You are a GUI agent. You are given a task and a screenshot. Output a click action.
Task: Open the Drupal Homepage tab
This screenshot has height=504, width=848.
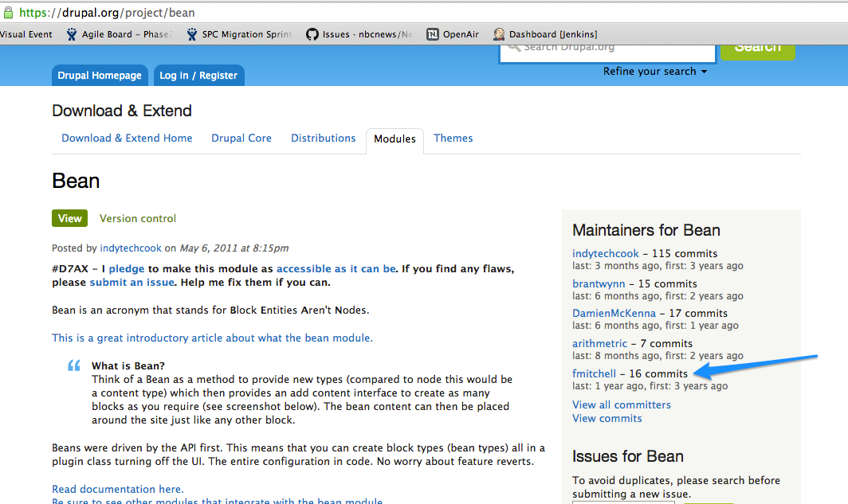click(100, 76)
